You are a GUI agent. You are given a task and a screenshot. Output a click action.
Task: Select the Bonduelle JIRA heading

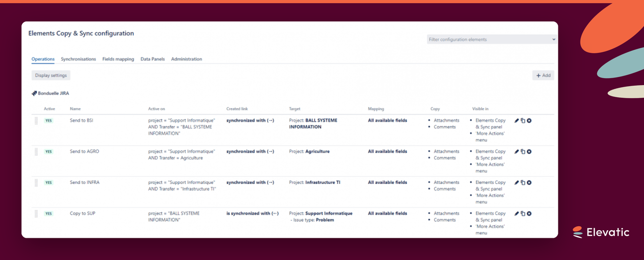[x=53, y=93]
